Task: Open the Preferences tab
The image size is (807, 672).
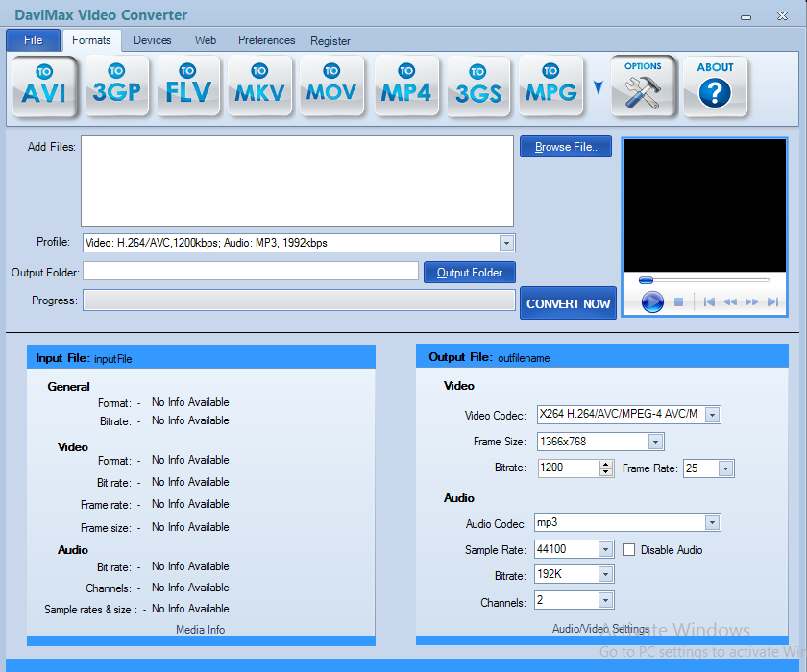Action: [x=266, y=40]
